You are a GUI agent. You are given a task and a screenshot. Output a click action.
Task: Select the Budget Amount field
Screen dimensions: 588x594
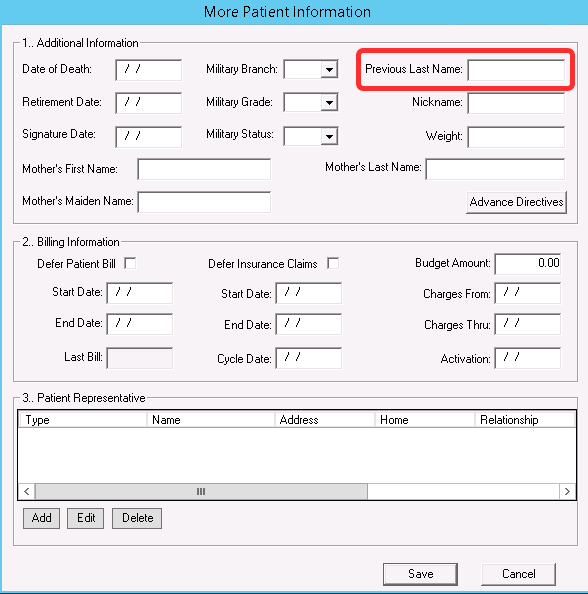point(527,264)
